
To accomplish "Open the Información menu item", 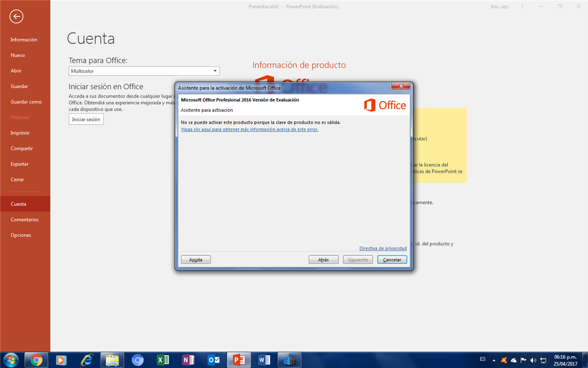I will pyautogui.click(x=25, y=40).
